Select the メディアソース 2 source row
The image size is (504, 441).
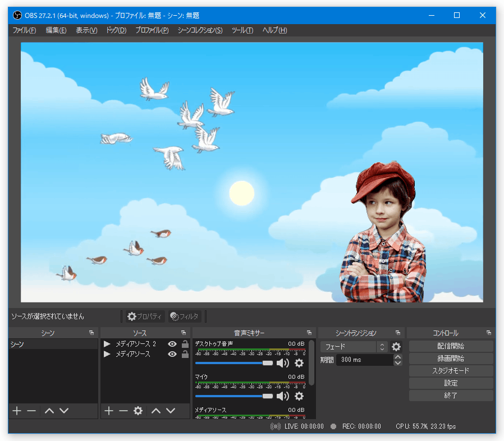145,344
